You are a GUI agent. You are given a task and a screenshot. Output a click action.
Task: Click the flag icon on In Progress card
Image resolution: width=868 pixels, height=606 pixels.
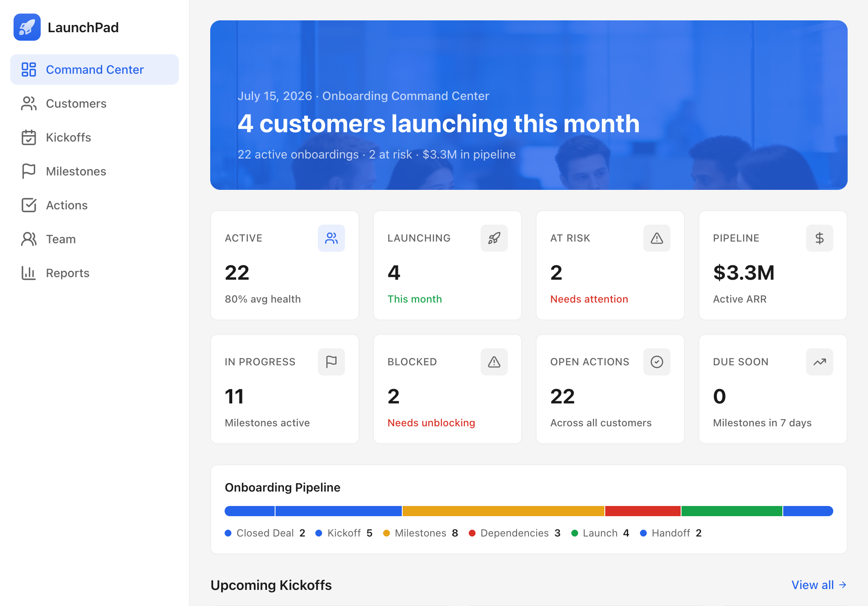pos(331,362)
